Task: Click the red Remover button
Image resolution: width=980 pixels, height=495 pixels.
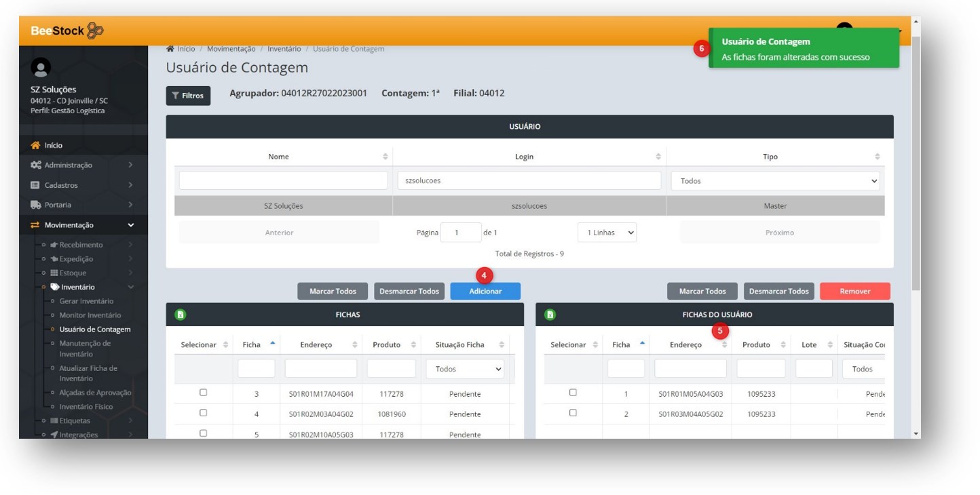Action: [x=854, y=292]
